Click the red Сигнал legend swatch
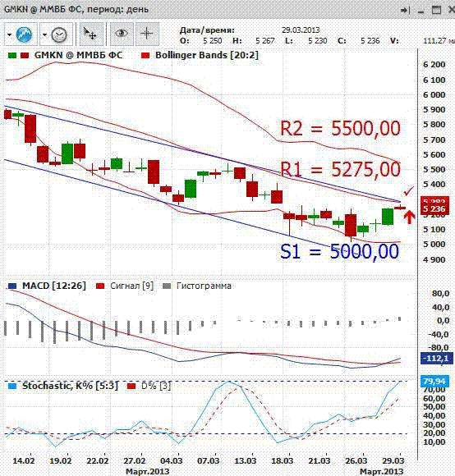The width and height of the screenshot is (455, 476). [x=100, y=286]
